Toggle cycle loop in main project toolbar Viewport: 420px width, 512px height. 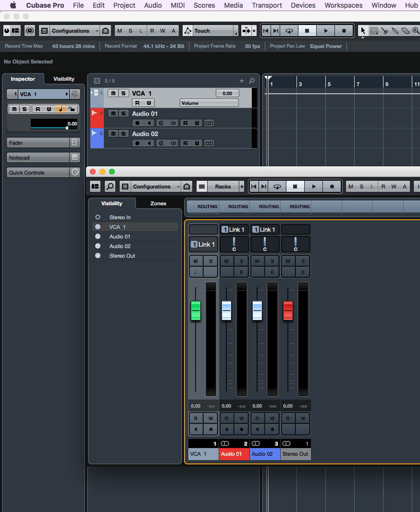pos(289,31)
